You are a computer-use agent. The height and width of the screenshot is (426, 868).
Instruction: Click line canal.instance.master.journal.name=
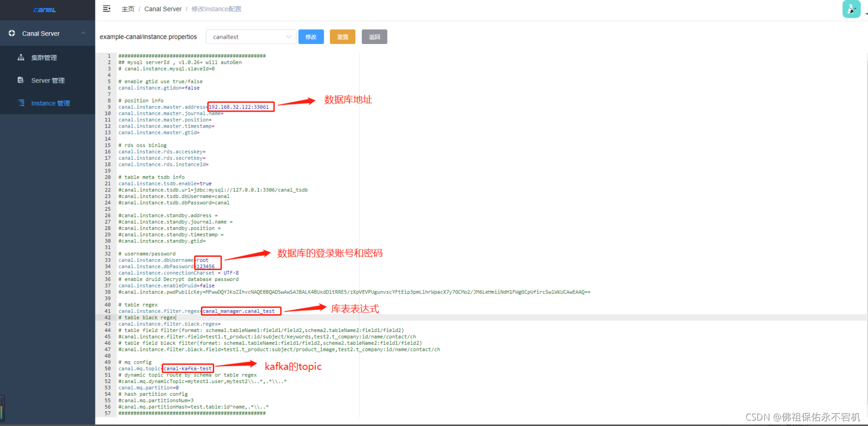pyautogui.click(x=171, y=113)
